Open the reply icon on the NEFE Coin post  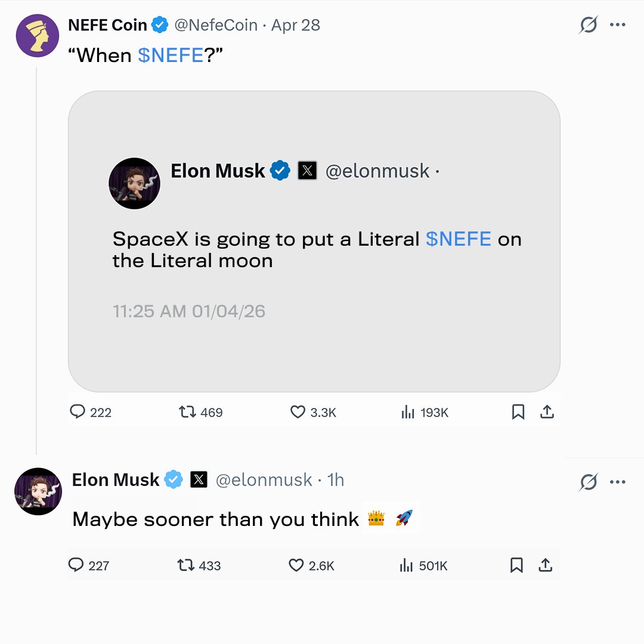tap(77, 411)
